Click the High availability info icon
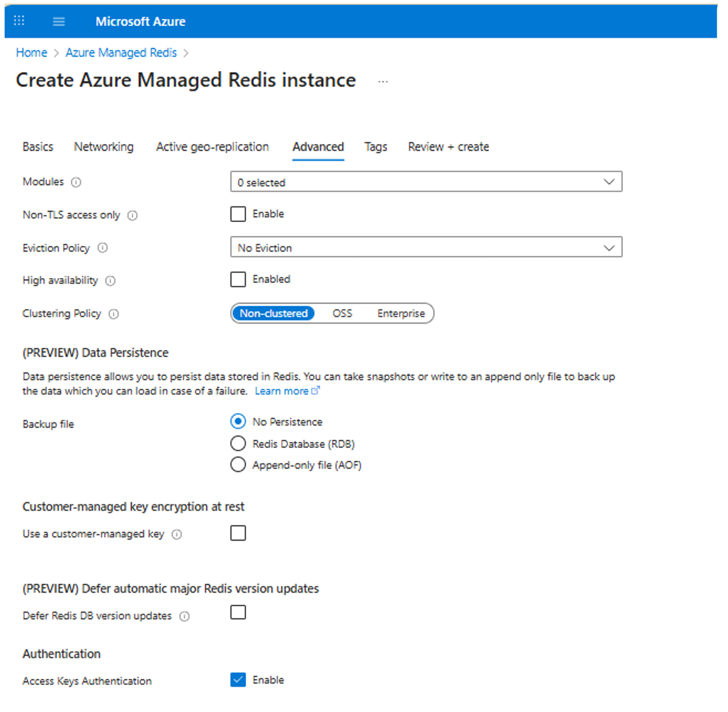Screen dimensions: 728x712 110,281
